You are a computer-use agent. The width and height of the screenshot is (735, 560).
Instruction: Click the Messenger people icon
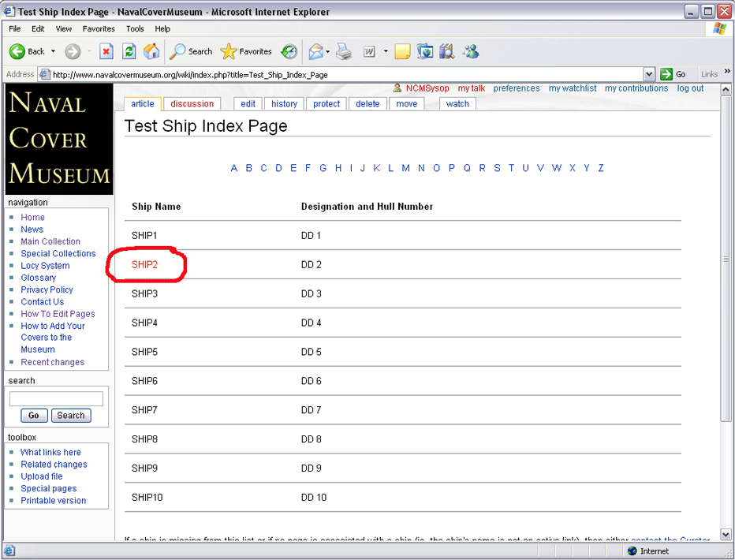tap(471, 51)
